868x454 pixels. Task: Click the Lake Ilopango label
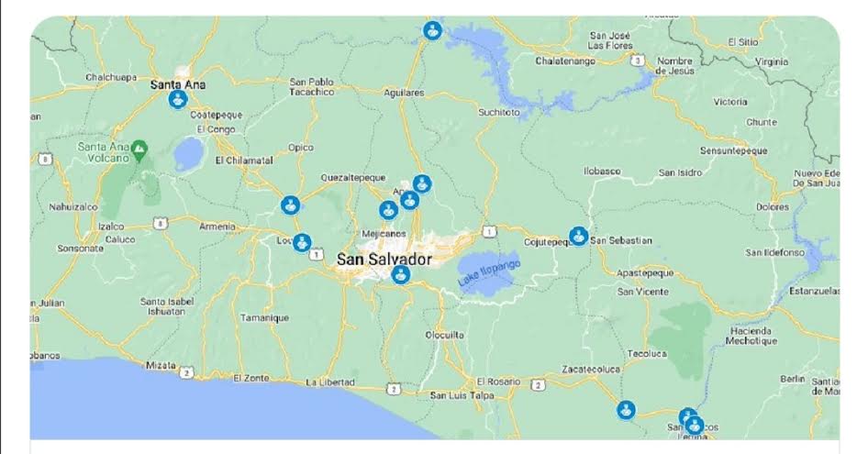click(489, 272)
